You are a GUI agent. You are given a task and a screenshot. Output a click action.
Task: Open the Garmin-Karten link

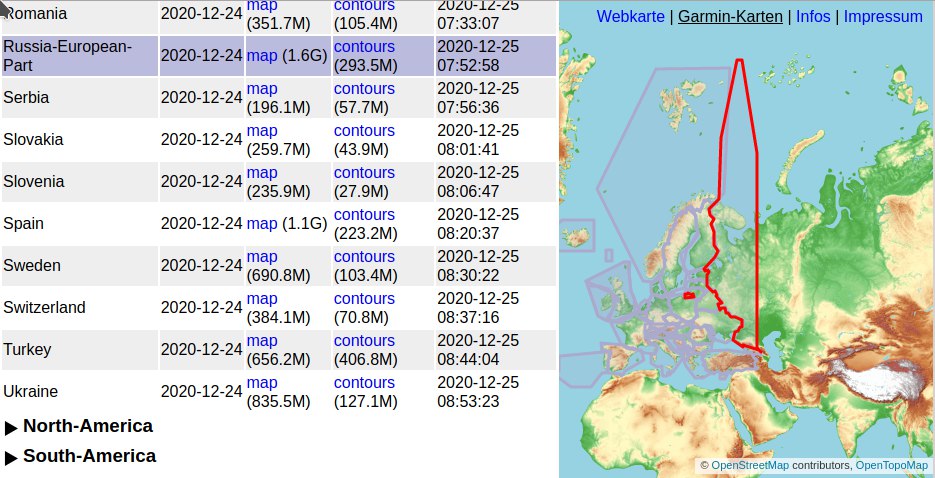[730, 17]
